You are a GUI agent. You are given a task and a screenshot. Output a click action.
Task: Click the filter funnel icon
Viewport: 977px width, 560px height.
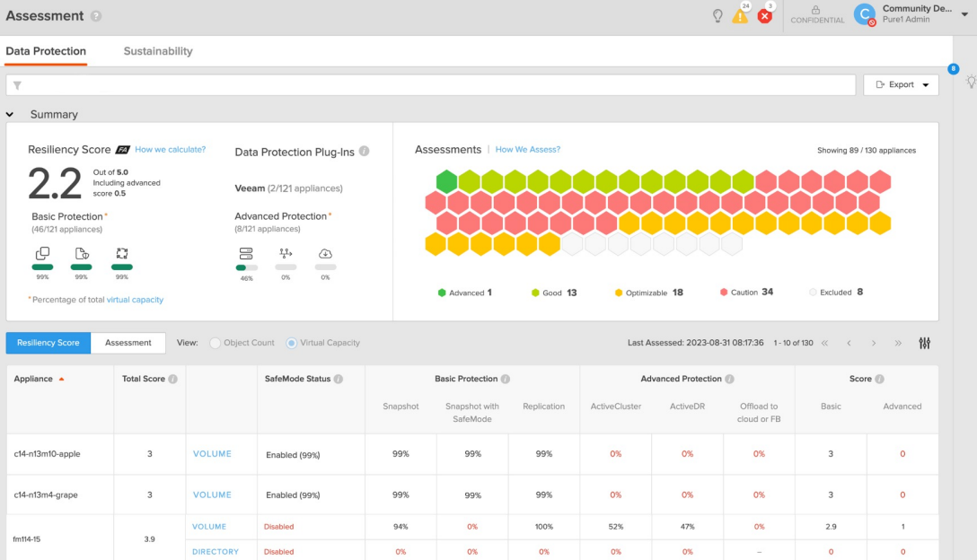coord(17,85)
